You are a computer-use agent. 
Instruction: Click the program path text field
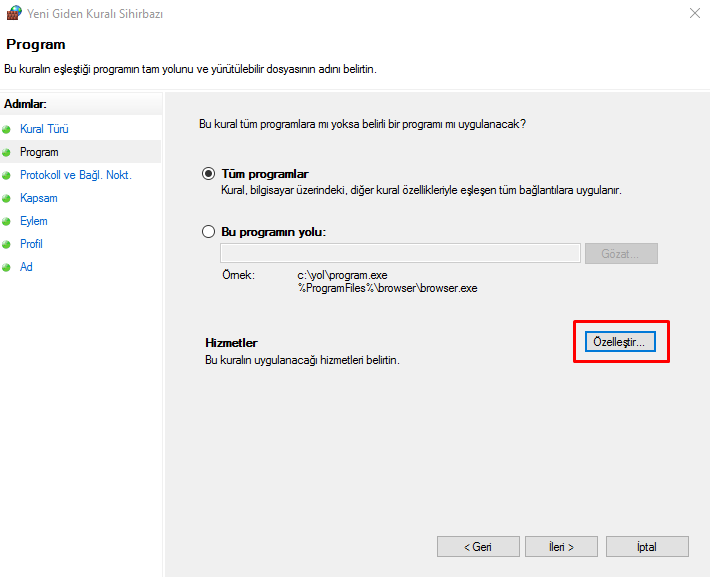pos(400,253)
